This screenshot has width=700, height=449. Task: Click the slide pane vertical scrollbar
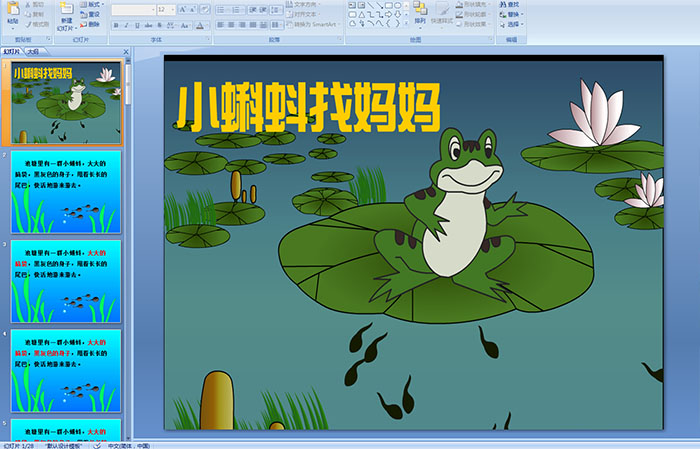pos(128,250)
